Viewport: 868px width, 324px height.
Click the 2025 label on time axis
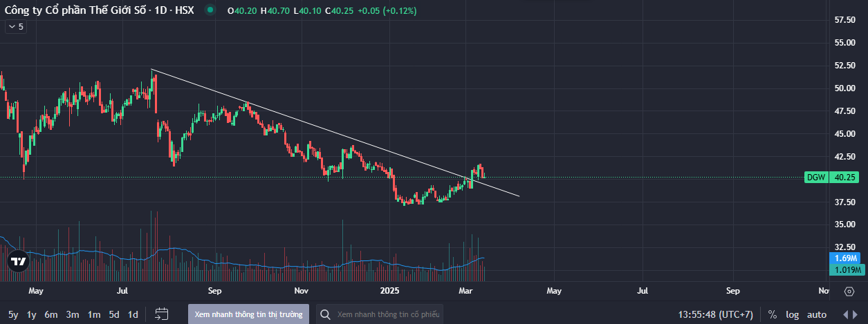(x=390, y=291)
